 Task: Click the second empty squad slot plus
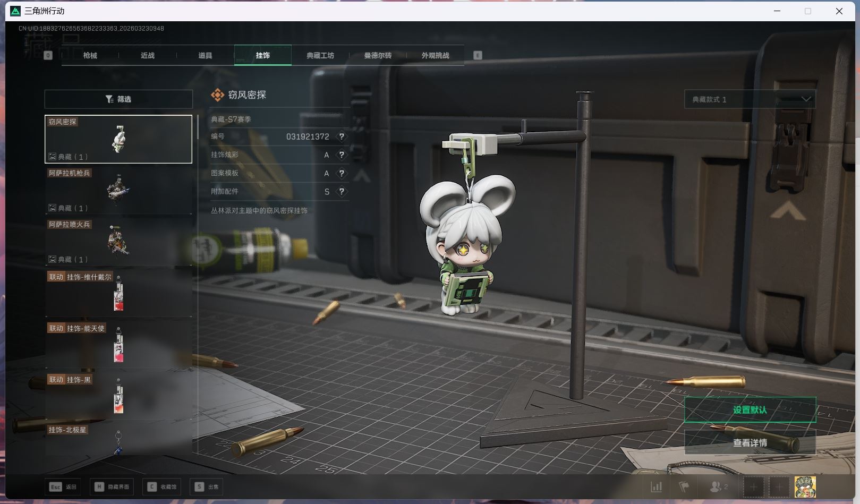(x=779, y=486)
